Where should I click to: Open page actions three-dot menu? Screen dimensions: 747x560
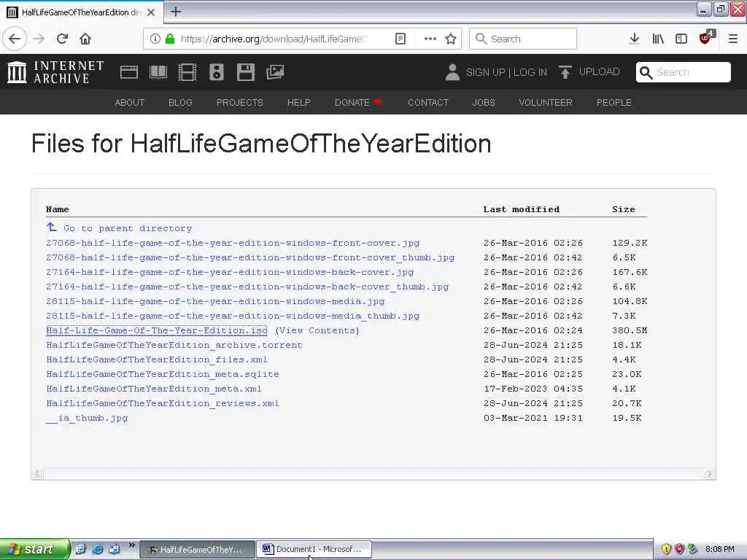pyautogui.click(x=430, y=39)
